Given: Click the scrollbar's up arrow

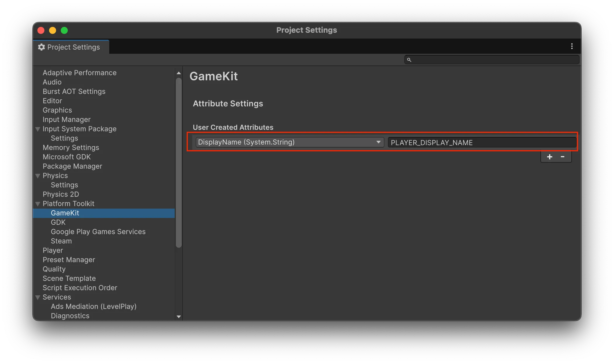Looking at the screenshot, I should coord(178,73).
